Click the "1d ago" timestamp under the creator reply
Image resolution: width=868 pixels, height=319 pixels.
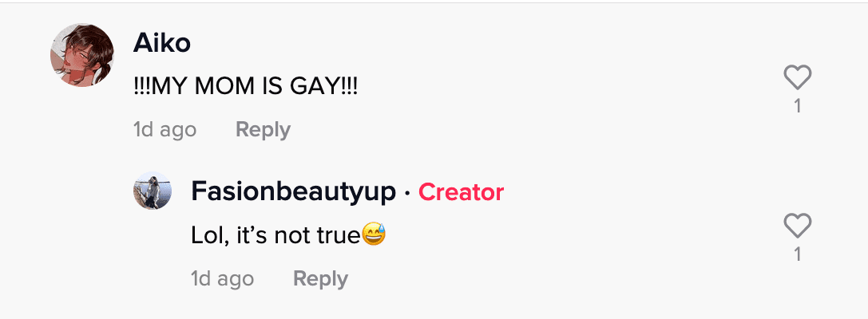[223, 278]
